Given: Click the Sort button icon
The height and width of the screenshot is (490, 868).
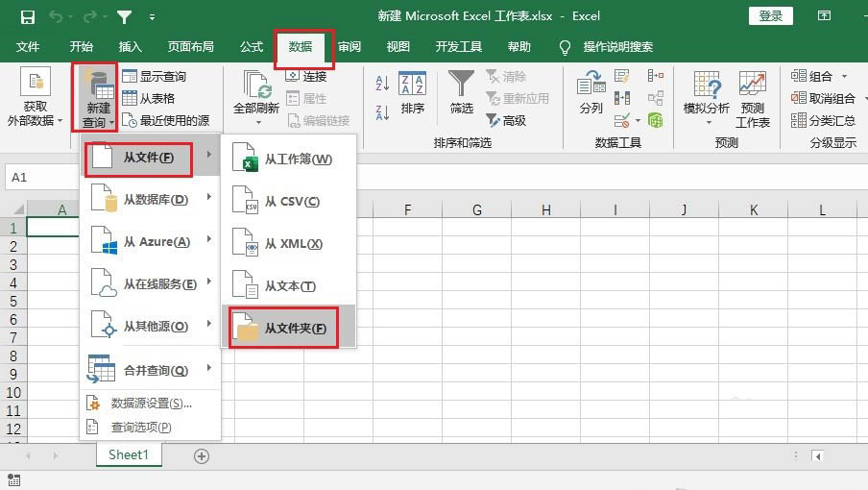Looking at the screenshot, I should pyautogui.click(x=413, y=86).
